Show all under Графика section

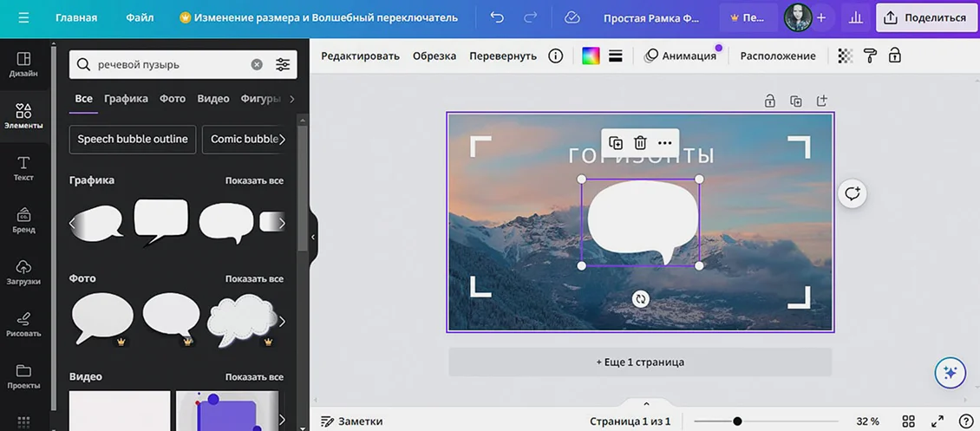pyautogui.click(x=254, y=180)
